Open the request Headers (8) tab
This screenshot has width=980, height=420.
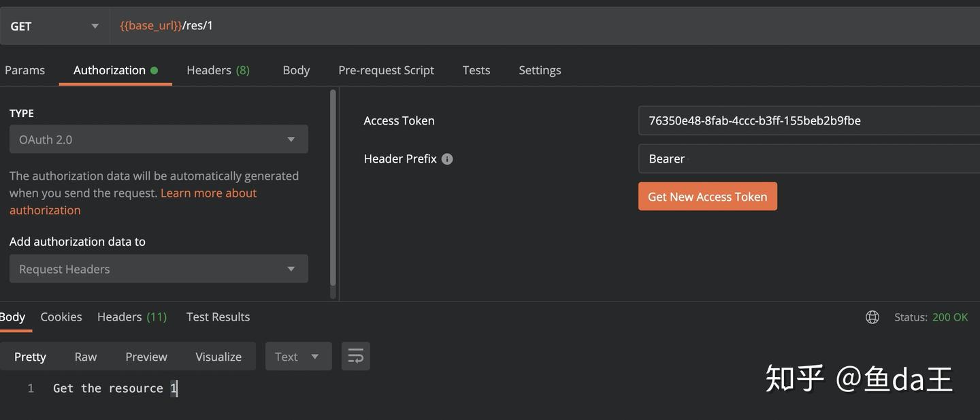click(x=218, y=70)
